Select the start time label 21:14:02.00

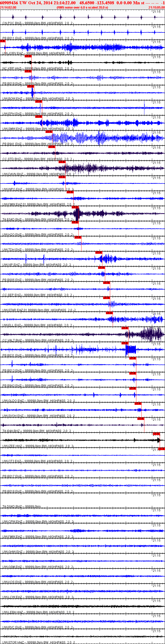8,8
